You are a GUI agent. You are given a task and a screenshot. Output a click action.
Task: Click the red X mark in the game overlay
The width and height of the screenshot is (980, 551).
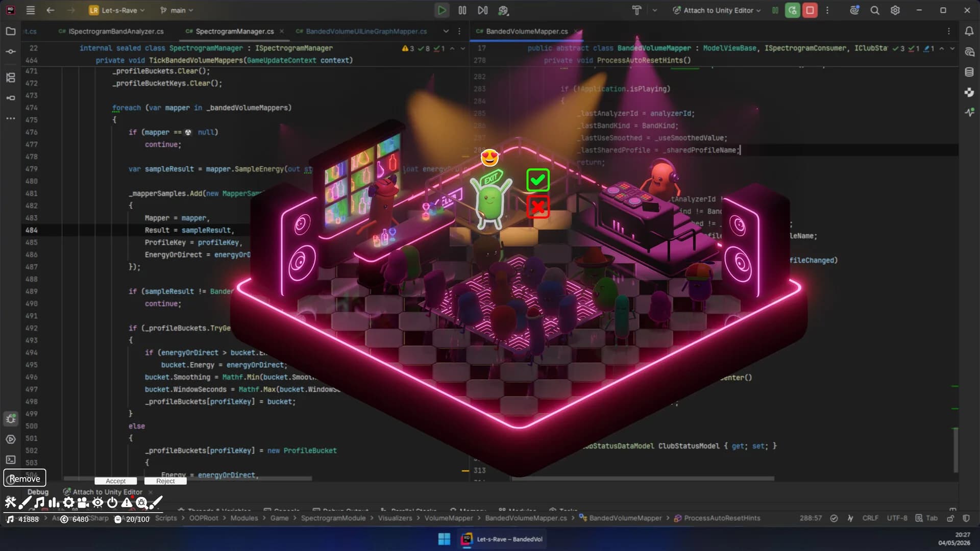coord(537,207)
